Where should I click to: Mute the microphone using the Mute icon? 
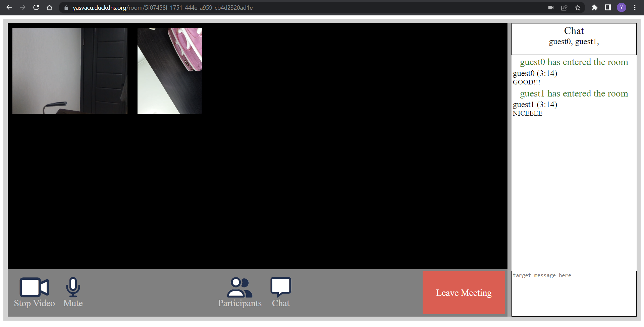tap(73, 287)
